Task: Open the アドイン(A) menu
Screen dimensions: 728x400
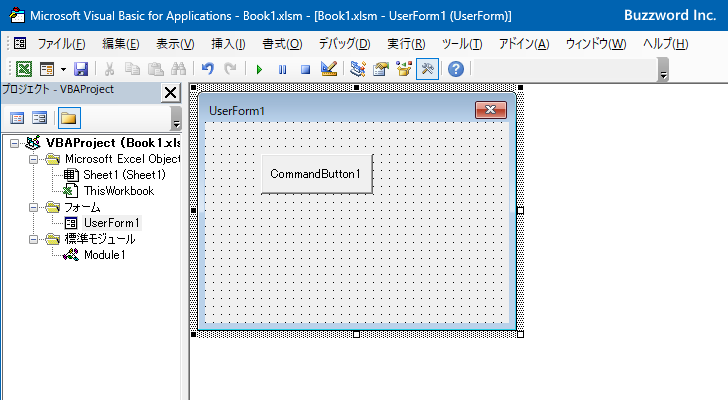Action: pos(524,44)
